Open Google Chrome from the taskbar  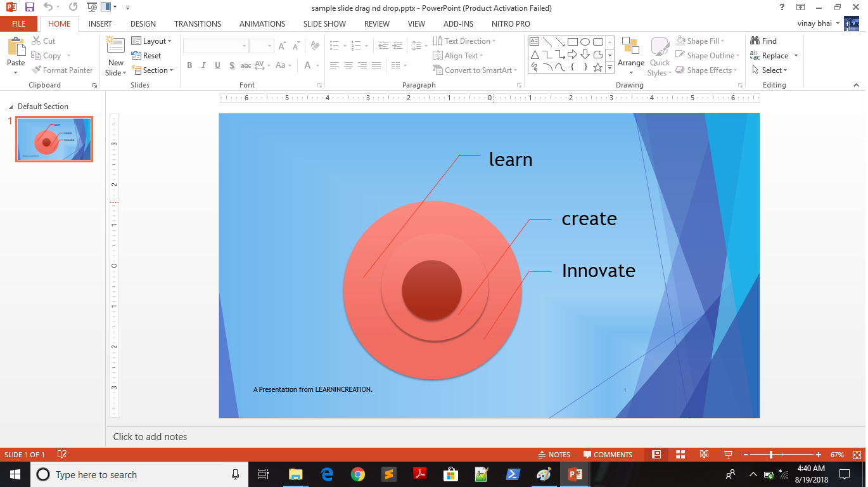point(358,474)
